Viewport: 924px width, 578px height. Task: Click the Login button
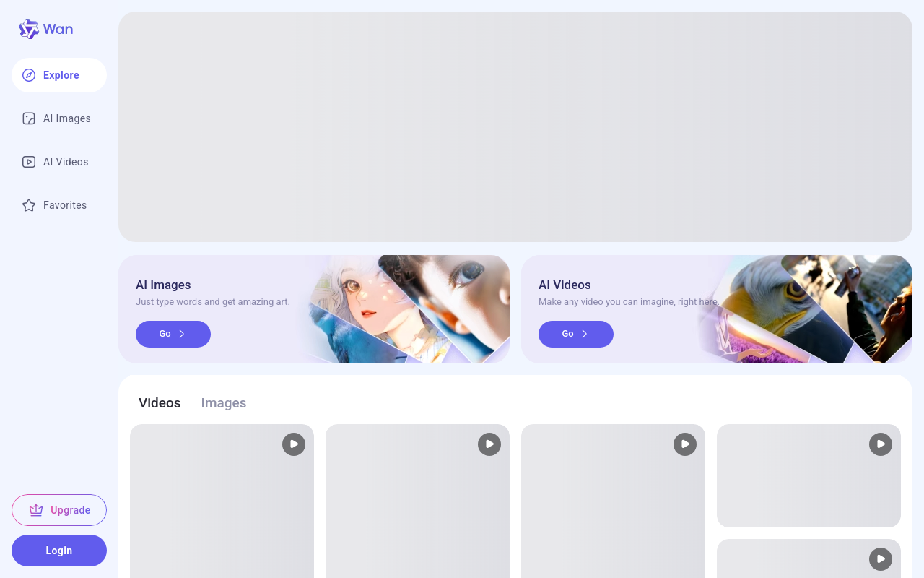click(x=59, y=551)
